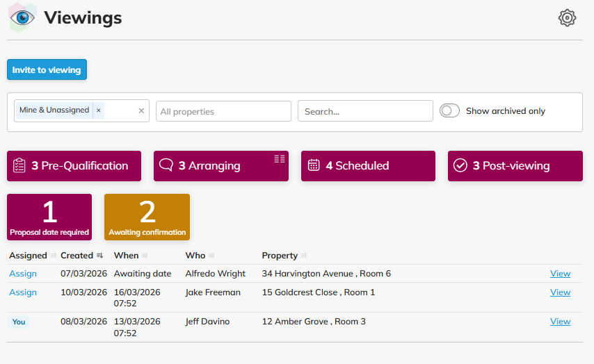Image resolution: width=594 pixels, height=364 pixels.
Task: Switch to the Post-viewing stage tab
Action: click(515, 166)
